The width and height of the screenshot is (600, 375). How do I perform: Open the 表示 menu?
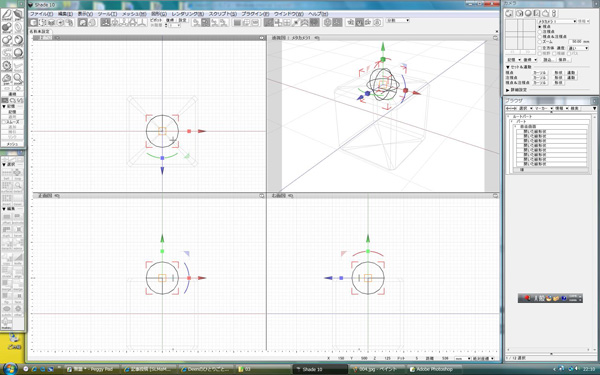pos(85,14)
